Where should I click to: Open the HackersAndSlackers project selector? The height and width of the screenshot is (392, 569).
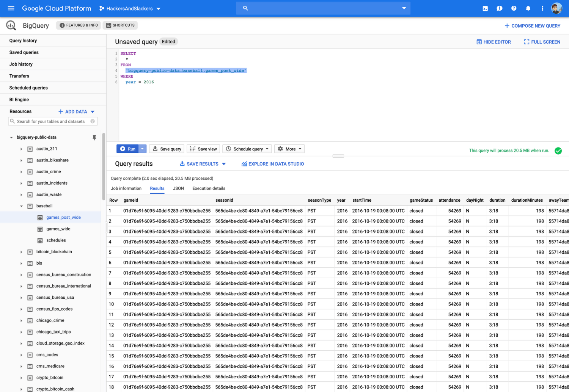(130, 8)
